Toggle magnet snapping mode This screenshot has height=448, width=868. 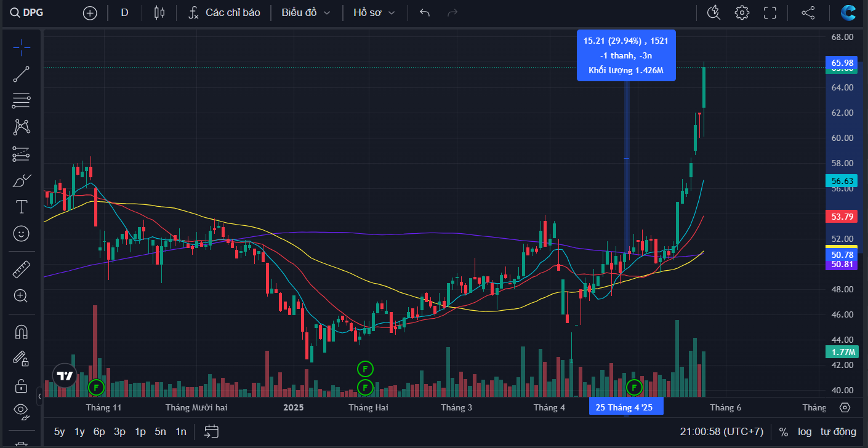(22, 332)
